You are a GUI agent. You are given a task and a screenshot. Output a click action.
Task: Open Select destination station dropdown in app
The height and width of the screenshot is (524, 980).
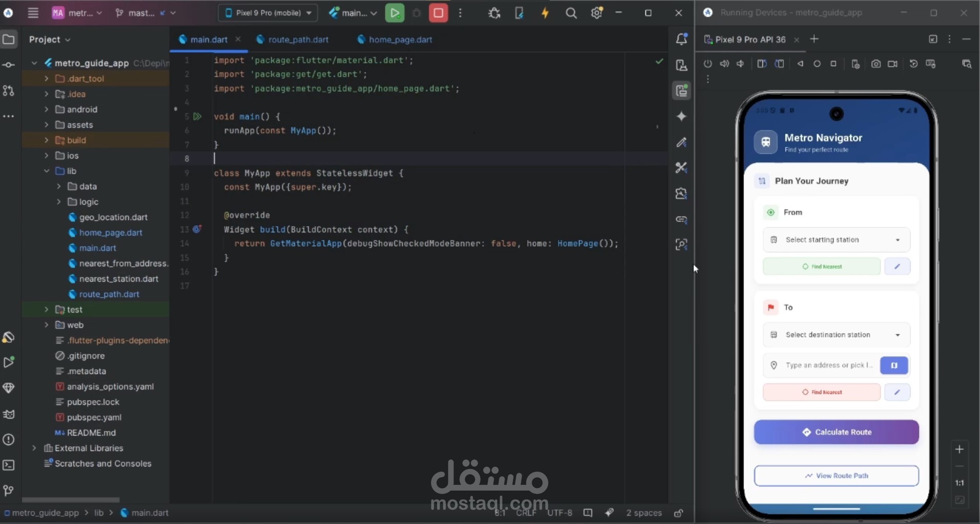[x=836, y=335]
